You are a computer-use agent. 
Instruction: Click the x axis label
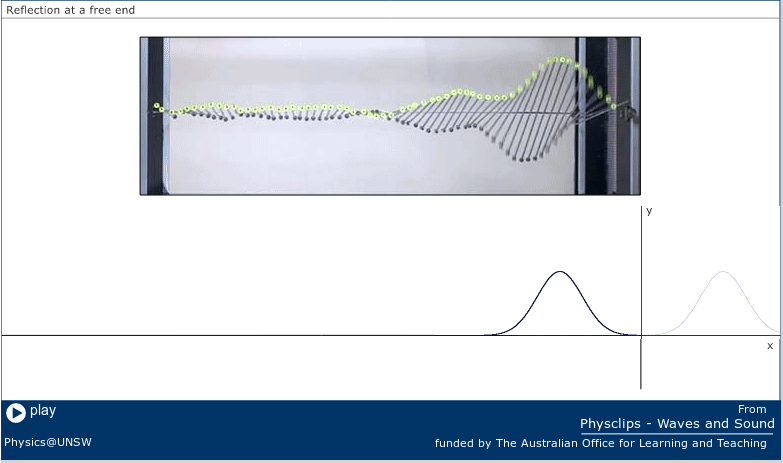tap(770, 346)
